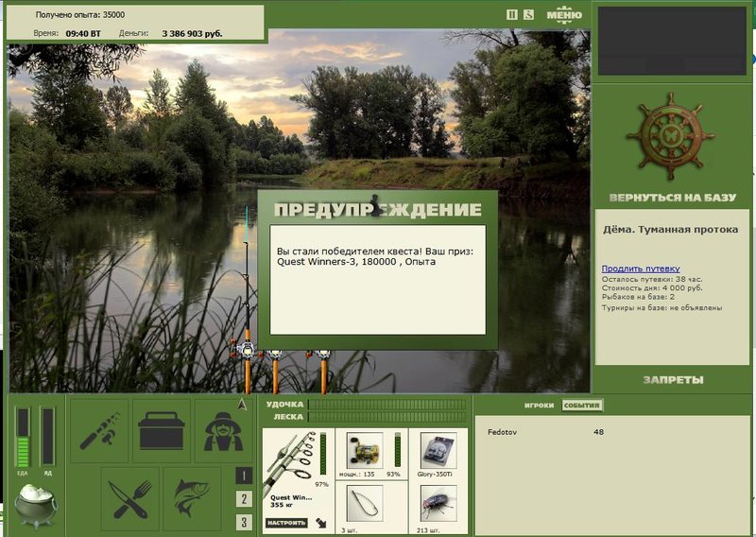The height and width of the screenshot is (537, 756).
Task: Click the ЗАПРЕТЫ button
Action: click(673, 380)
